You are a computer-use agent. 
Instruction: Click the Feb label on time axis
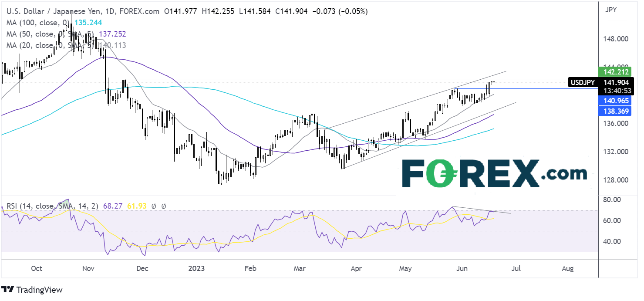point(251,268)
